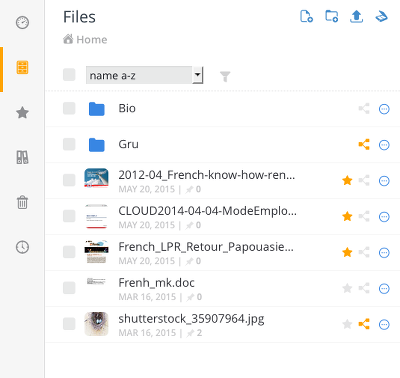400x378 pixels.
Task: Open file shutterstock_35907964.jpg
Action: (x=191, y=319)
